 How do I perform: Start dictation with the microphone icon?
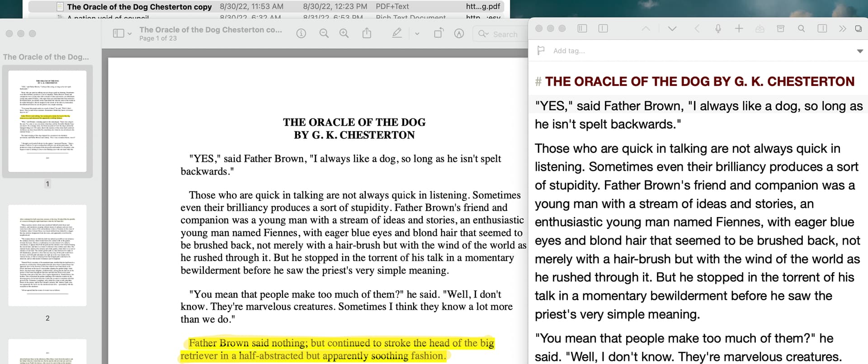click(x=718, y=28)
